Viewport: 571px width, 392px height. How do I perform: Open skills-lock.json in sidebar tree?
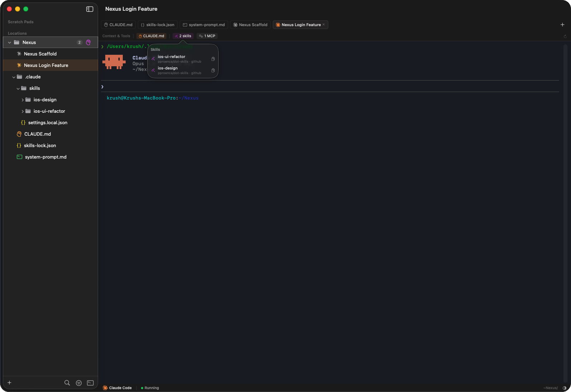click(x=50, y=145)
